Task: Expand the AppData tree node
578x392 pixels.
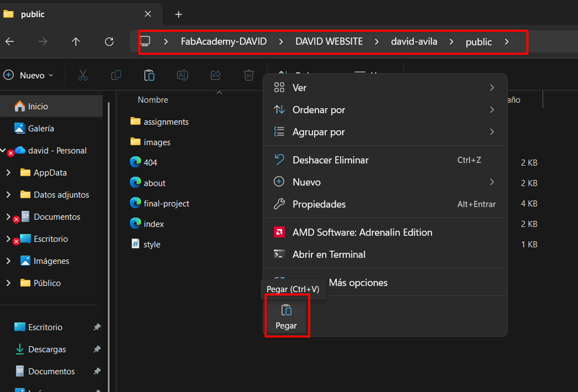Action: pos(8,172)
